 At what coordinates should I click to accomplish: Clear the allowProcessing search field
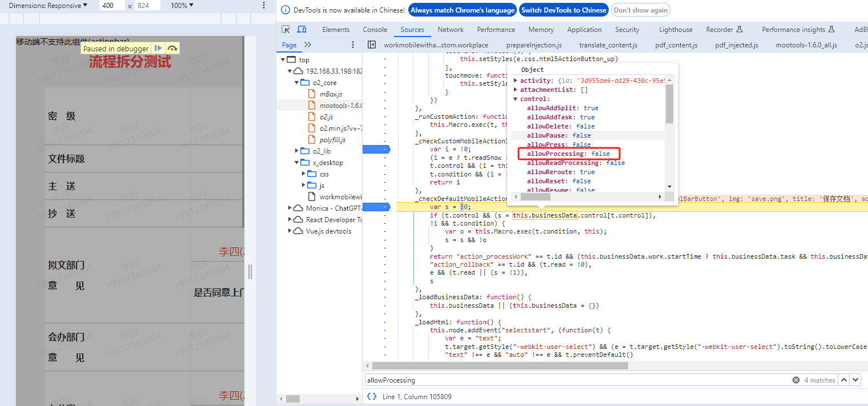click(x=795, y=380)
